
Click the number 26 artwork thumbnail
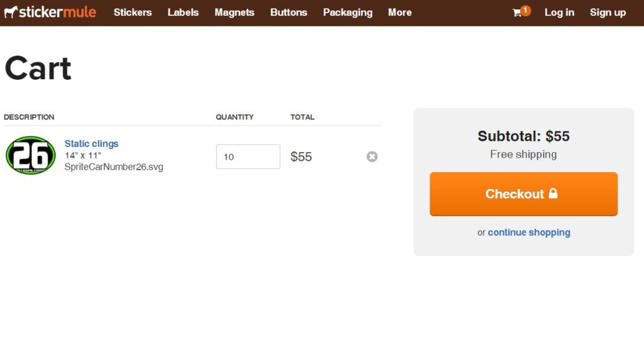coord(31,155)
